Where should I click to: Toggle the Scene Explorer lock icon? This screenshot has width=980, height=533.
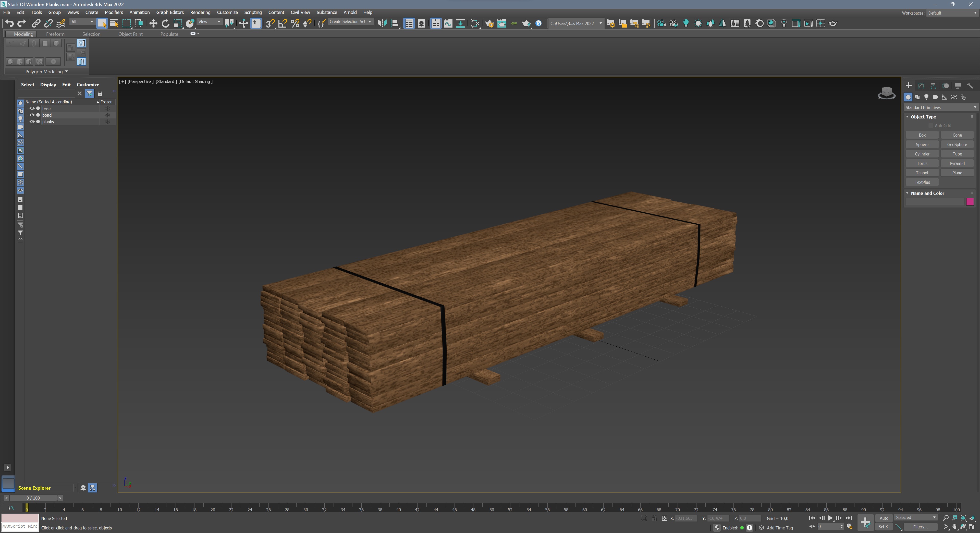coord(100,93)
